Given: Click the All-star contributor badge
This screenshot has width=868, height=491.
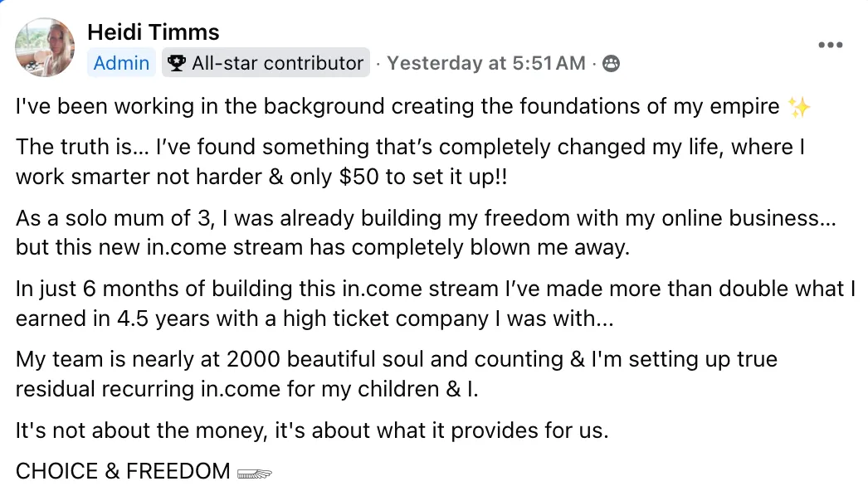Looking at the screenshot, I should pos(266,63).
